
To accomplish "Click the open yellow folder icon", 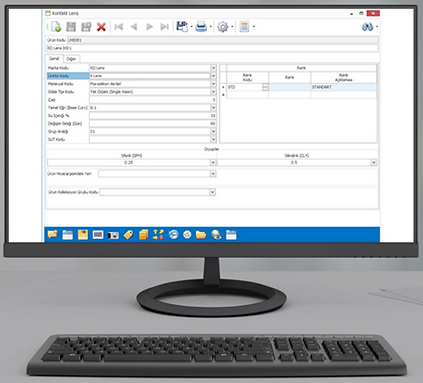I will [201, 235].
